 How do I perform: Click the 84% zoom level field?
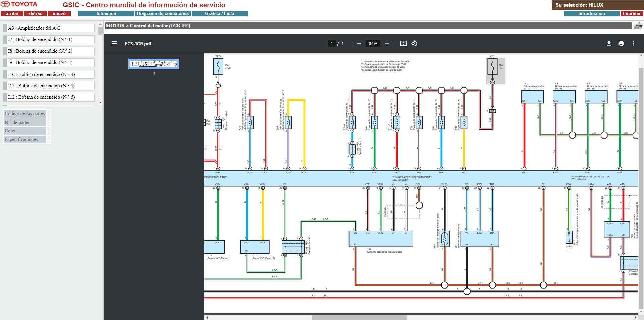tap(373, 43)
